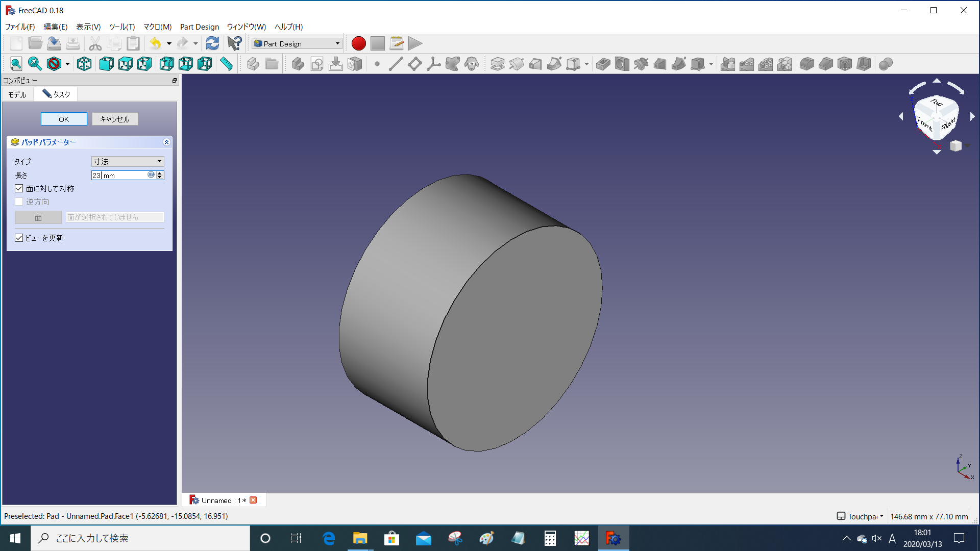980x551 pixels.
Task: Click the Refresh recompute icon
Action: [x=212, y=43]
